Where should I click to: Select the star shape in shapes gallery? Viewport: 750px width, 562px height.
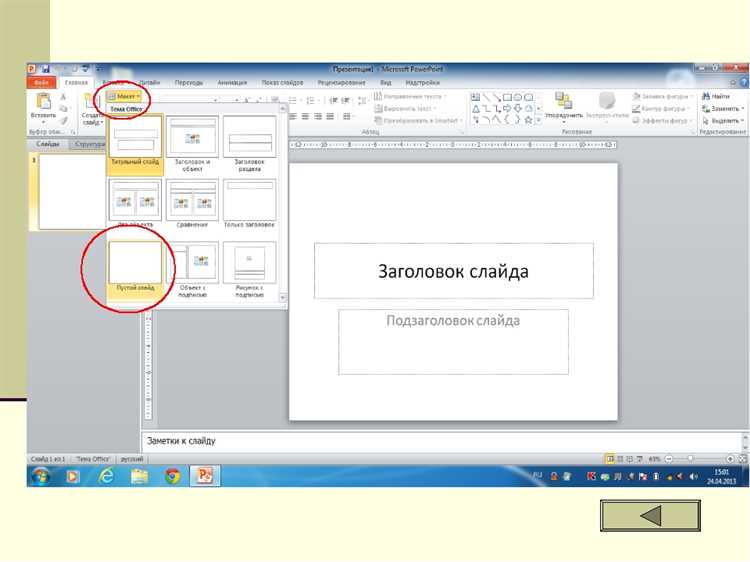pyautogui.click(x=529, y=120)
